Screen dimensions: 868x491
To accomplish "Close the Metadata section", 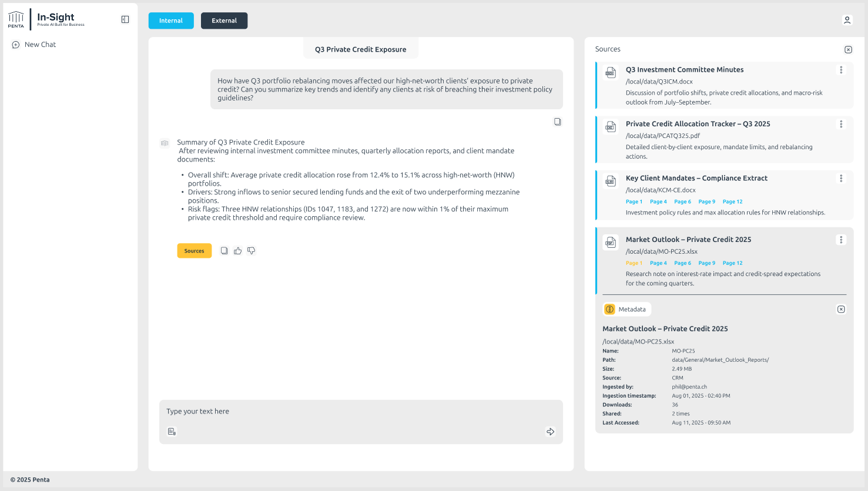I will pyautogui.click(x=841, y=310).
